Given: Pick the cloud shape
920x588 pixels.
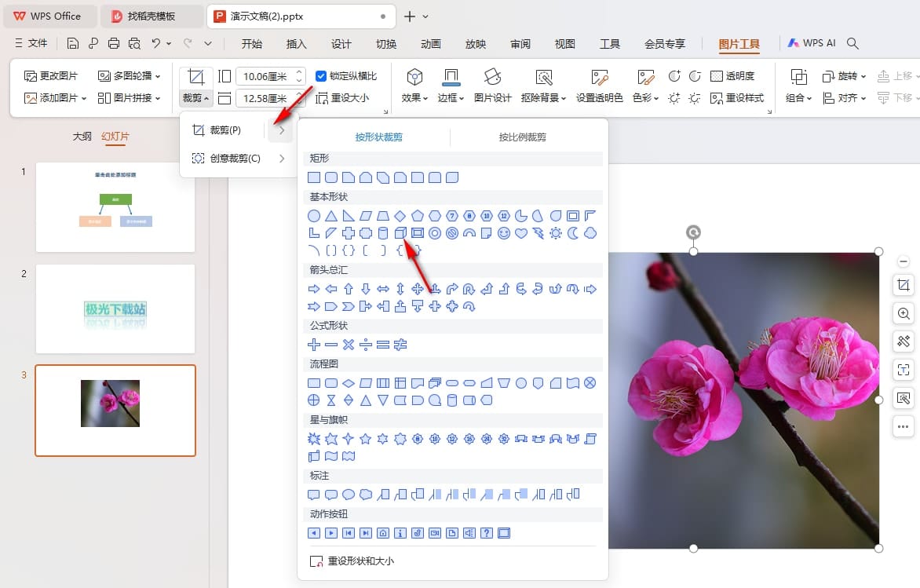Looking at the screenshot, I should (590, 234).
